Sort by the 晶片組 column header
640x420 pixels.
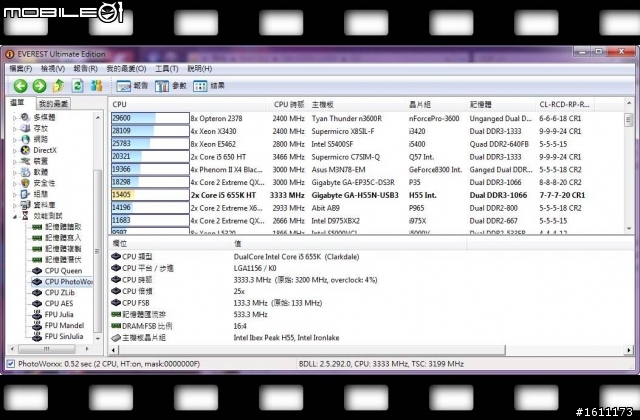point(436,104)
